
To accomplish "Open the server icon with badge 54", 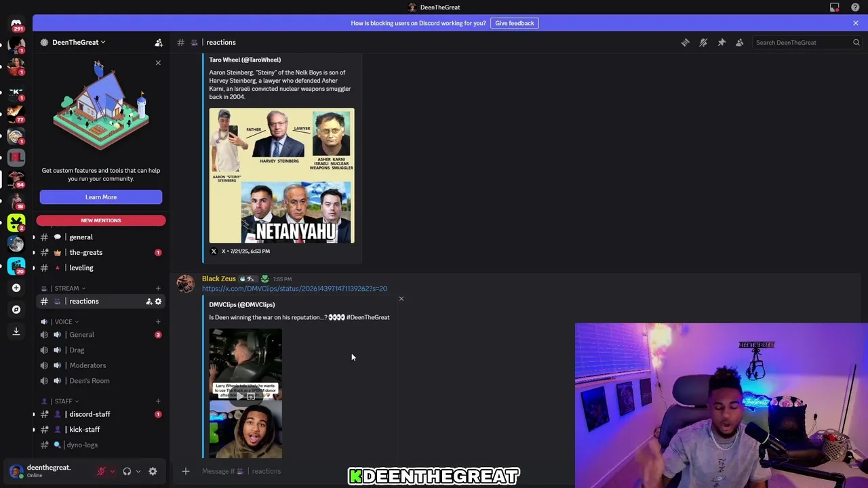I will (x=16, y=179).
